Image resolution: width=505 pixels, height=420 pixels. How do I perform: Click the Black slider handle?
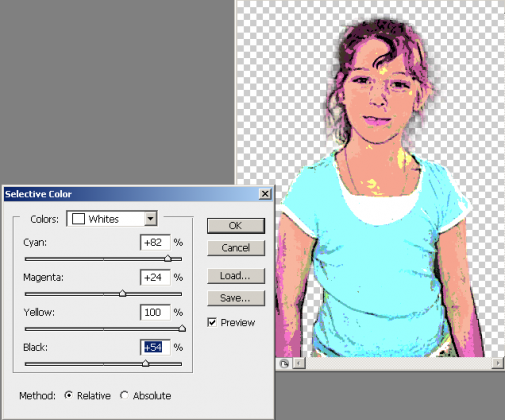click(x=145, y=363)
